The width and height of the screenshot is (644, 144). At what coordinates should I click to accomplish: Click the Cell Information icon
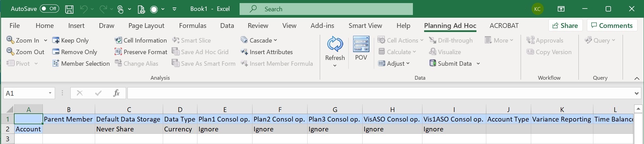tap(118, 40)
